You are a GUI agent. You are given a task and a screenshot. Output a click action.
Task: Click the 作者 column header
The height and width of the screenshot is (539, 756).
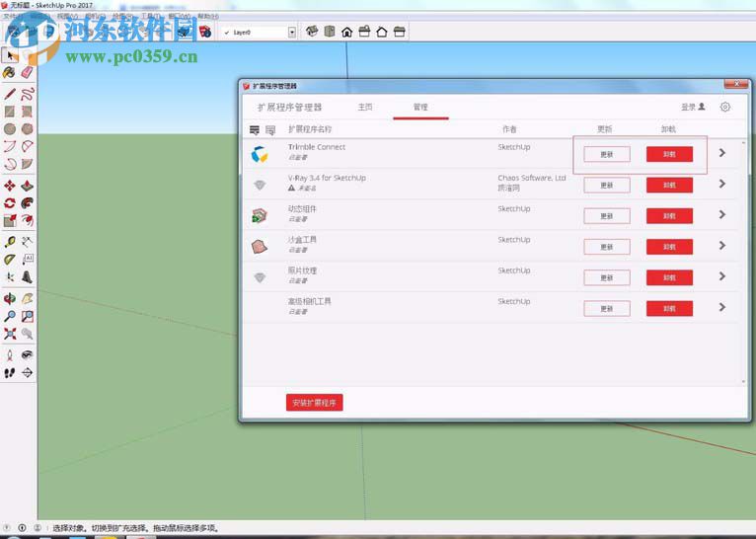509,129
